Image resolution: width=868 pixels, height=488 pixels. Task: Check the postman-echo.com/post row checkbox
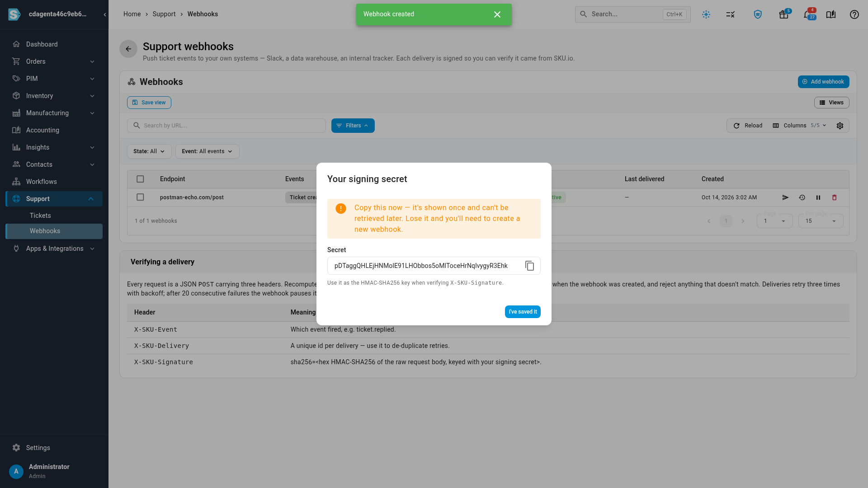click(x=140, y=197)
